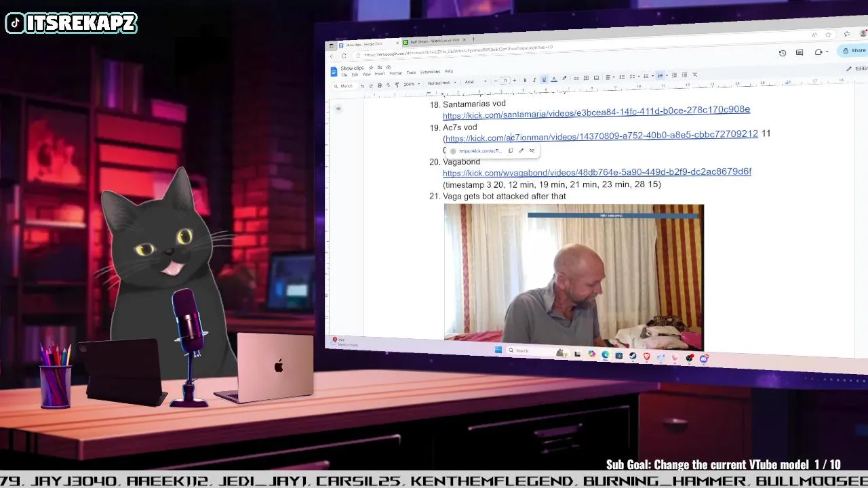Viewport: 868px width, 488px height.
Task: Open the line spacing options
Action: tap(622, 77)
